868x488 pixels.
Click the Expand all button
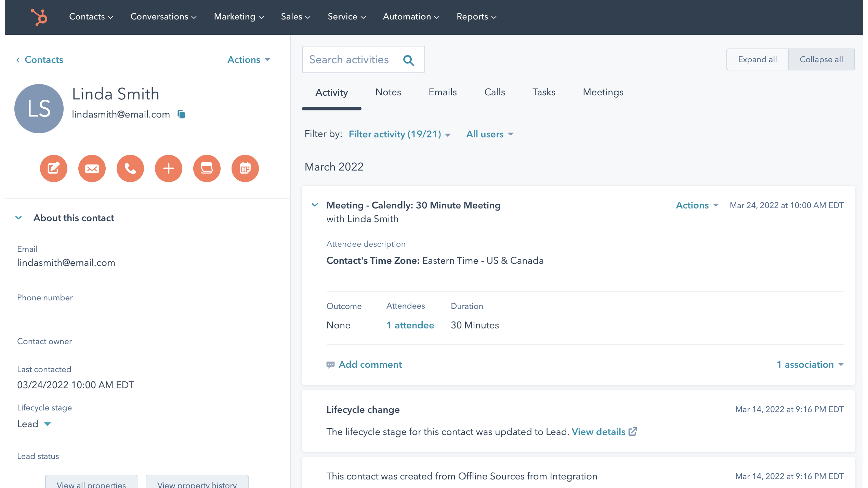[x=757, y=59]
